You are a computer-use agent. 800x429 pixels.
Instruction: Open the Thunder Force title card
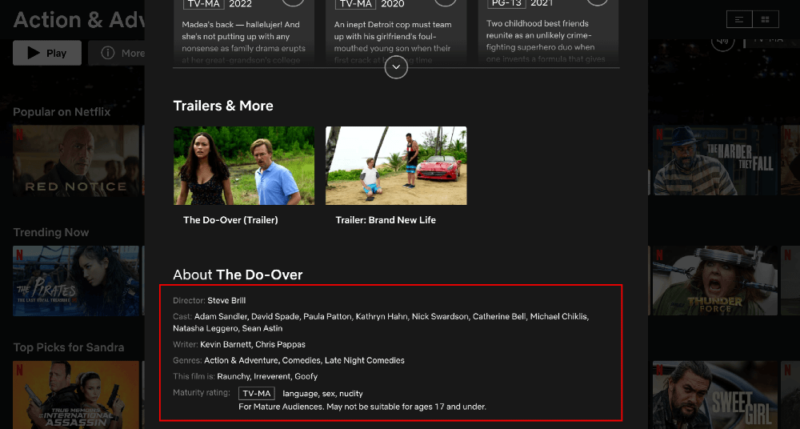714,281
